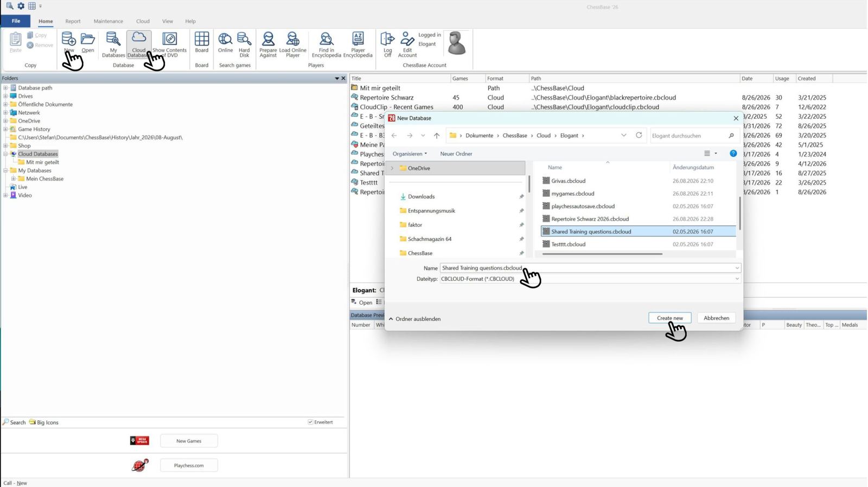This screenshot has height=487, width=868.
Task: Toggle the Erweitert checkbox
Action: point(311,422)
